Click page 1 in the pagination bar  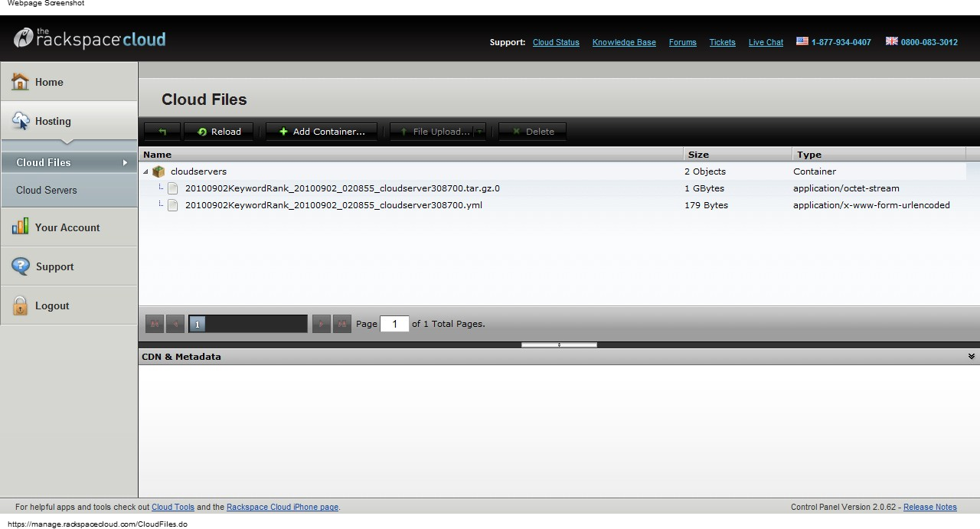tap(197, 324)
